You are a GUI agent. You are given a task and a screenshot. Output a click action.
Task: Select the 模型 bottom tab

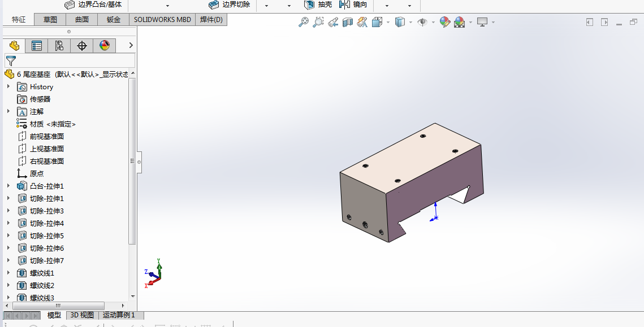point(54,315)
